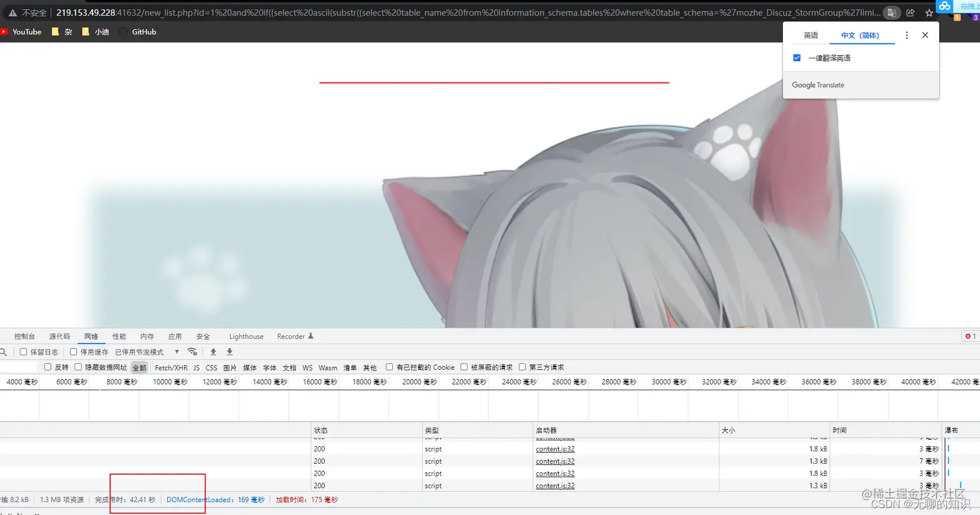Toggle the 一律翻译英语 checkbox

[x=797, y=58]
